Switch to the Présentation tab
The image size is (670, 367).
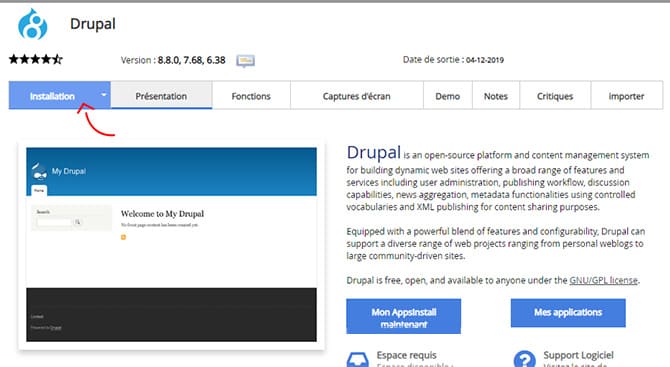pos(161,96)
